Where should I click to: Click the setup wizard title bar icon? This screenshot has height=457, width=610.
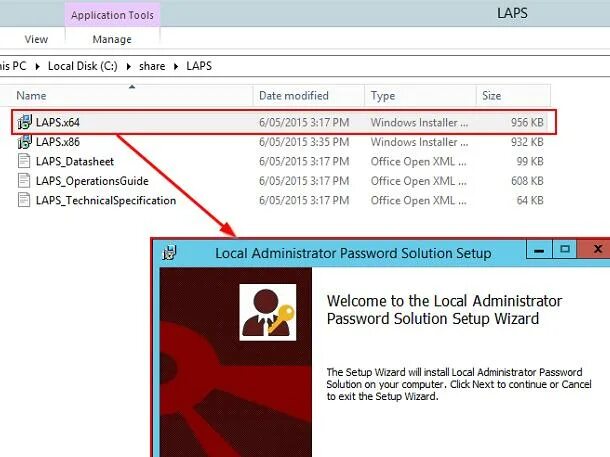(169, 253)
